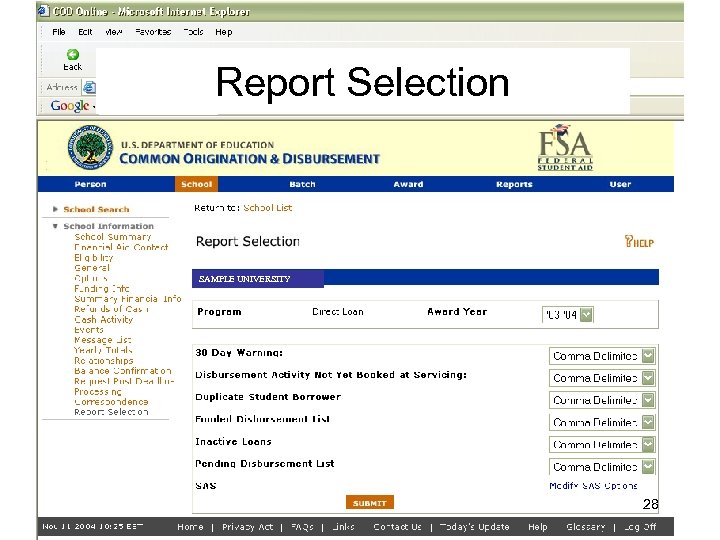Open Inactive Loans format dropdown
Screen dimensions: 720x540
pyautogui.click(x=602, y=444)
